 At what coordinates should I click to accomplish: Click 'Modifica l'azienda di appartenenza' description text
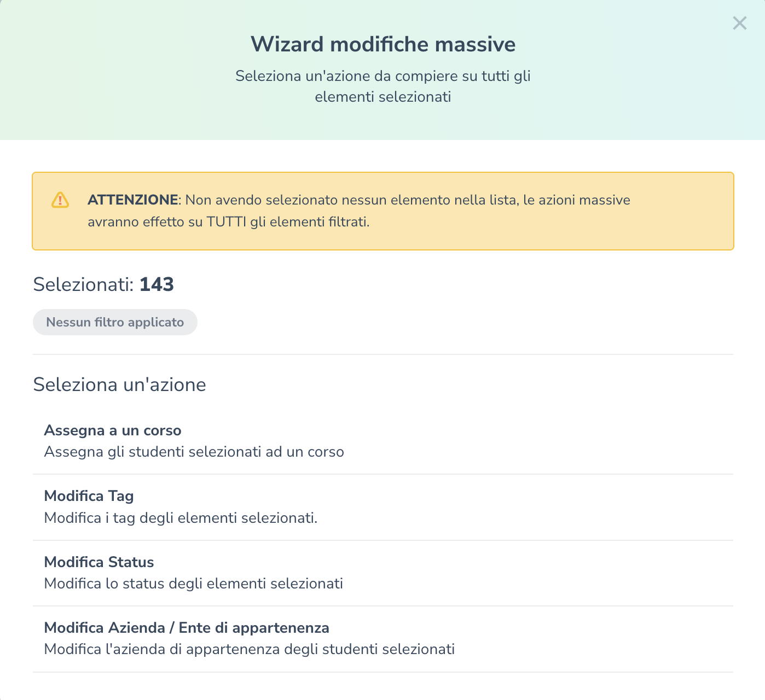click(249, 650)
